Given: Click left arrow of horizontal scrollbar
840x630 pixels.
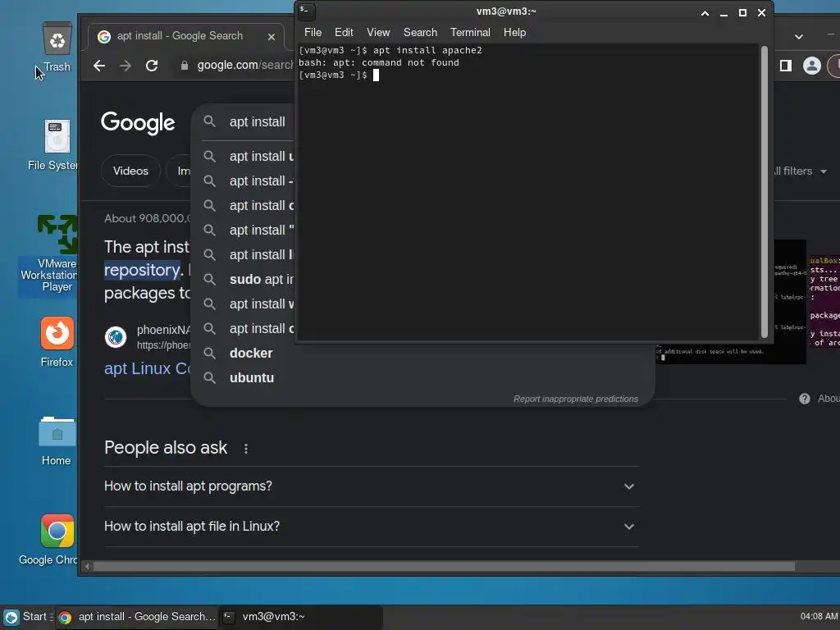Looking at the screenshot, I should [x=87, y=566].
